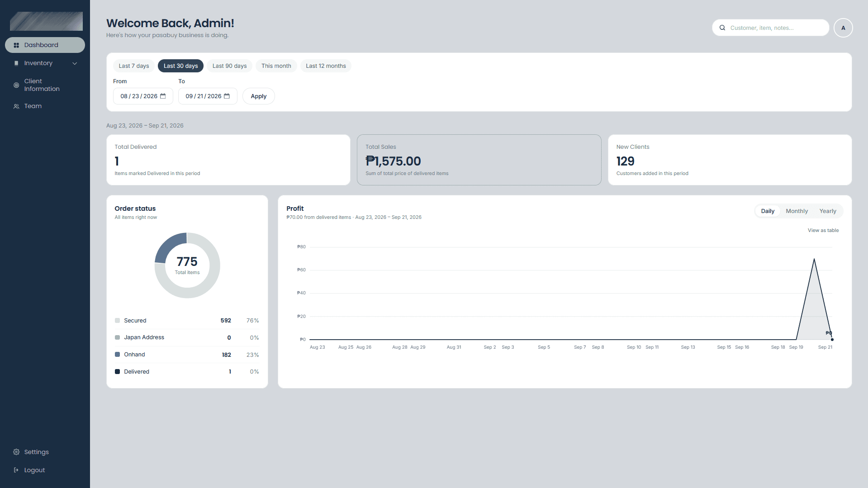Click the Client Information target icon
Screen dimensions: 868x488
click(16, 85)
